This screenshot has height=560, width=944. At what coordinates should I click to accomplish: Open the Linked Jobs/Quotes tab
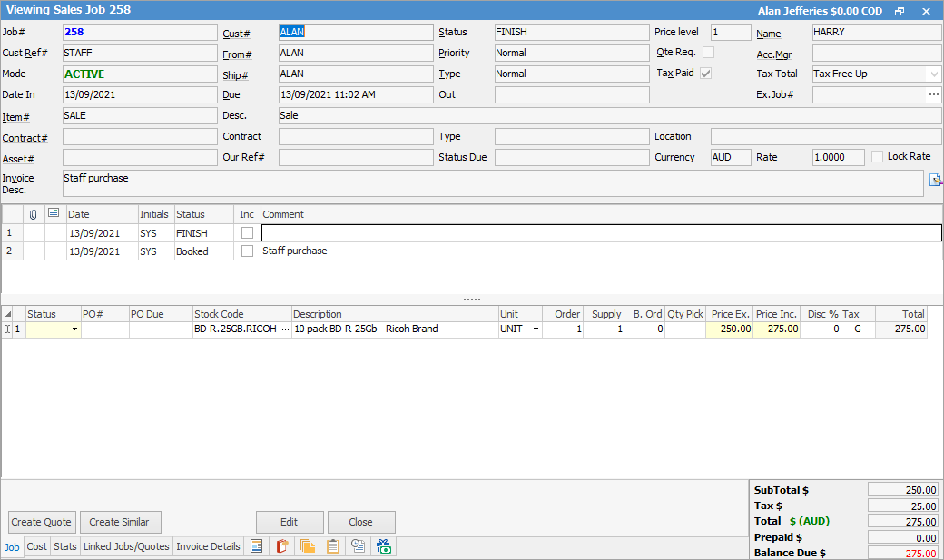[126, 546]
